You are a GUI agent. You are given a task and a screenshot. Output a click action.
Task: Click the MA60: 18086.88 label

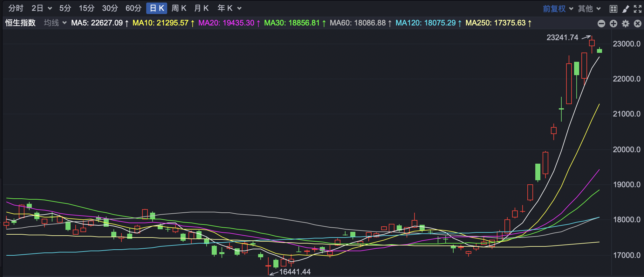pos(361,23)
